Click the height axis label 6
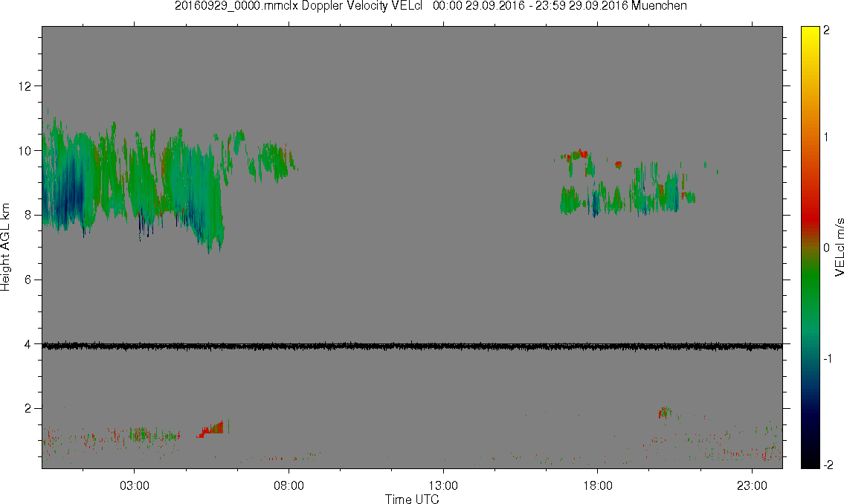 pyautogui.click(x=28, y=280)
